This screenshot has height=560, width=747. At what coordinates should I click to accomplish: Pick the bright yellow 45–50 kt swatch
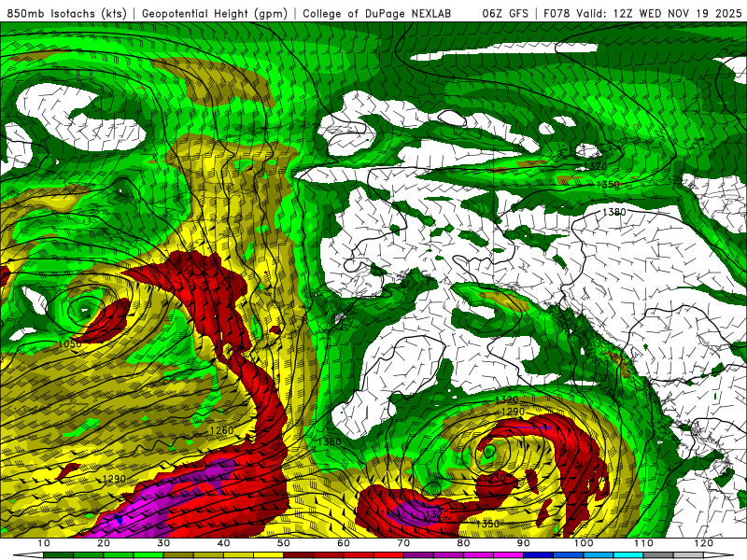point(268,555)
